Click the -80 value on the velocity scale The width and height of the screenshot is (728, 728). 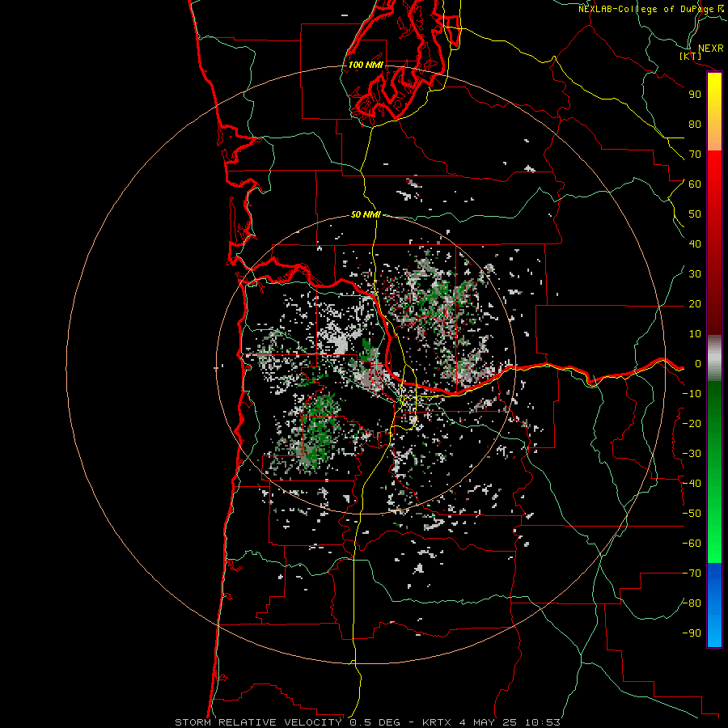pos(692,603)
